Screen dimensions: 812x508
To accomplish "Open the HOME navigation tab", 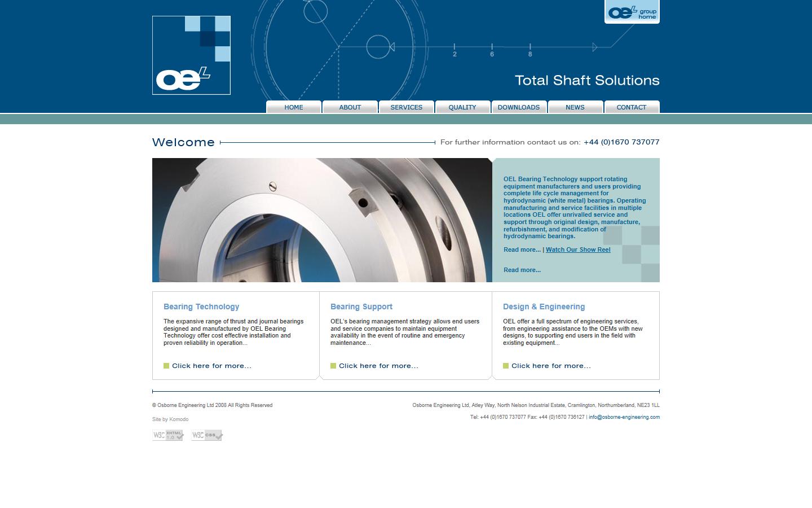I will [x=293, y=107].
